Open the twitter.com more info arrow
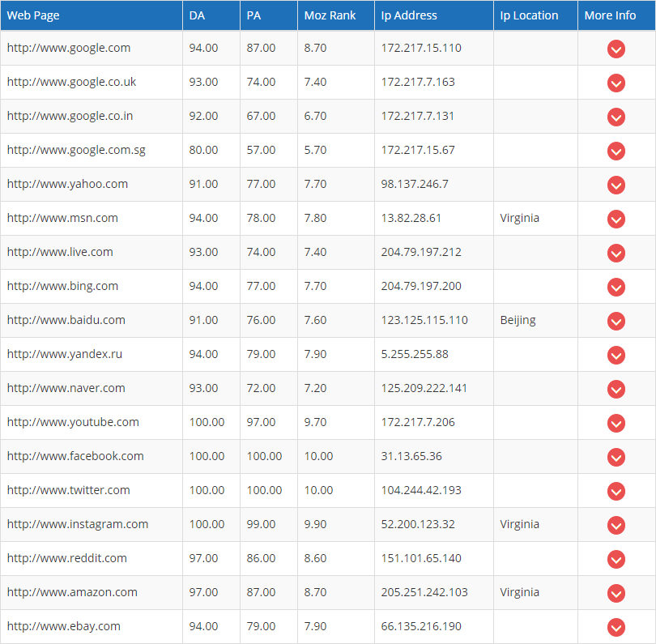The width and height of the screenshot is (656, 644). click(x=616, y=491)
